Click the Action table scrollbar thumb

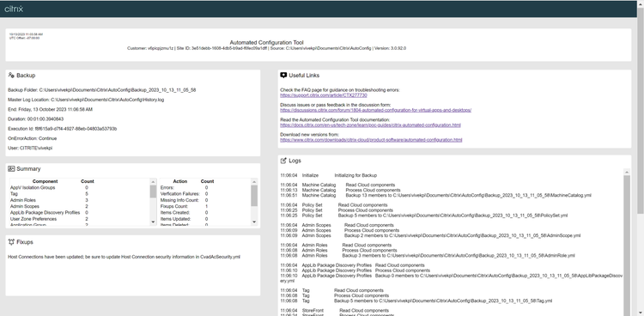point(254,195)
